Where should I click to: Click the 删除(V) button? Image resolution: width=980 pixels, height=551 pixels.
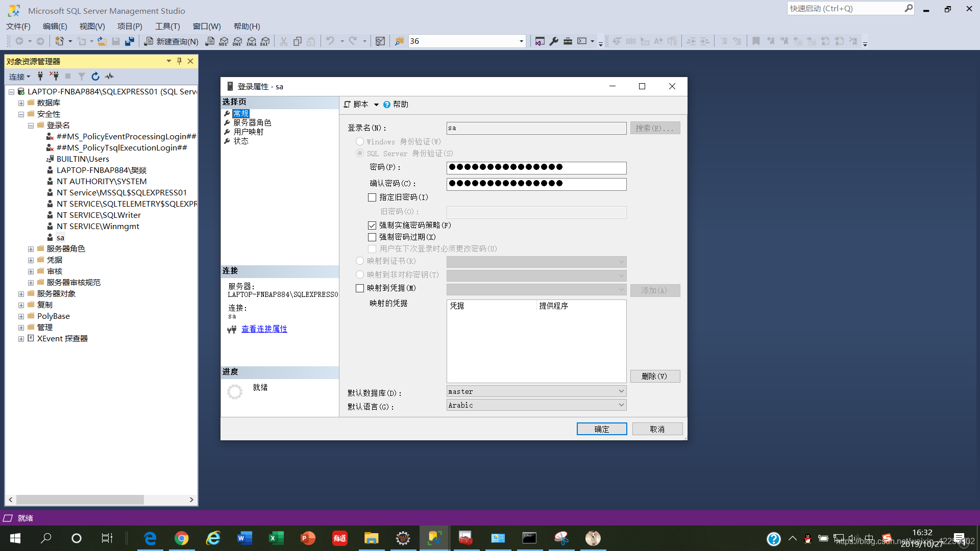coord(655,377)
